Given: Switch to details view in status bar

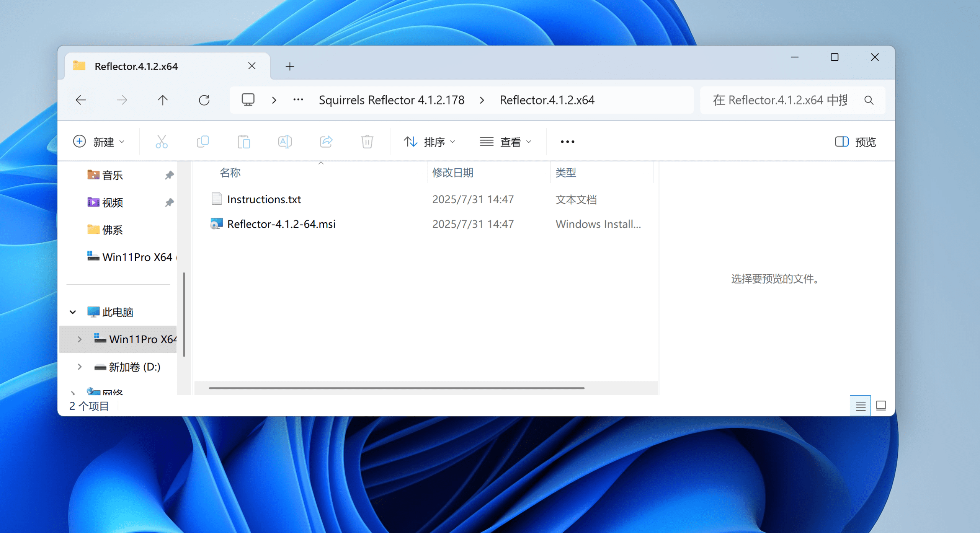Looking at the screenshot, I should 860,406.
